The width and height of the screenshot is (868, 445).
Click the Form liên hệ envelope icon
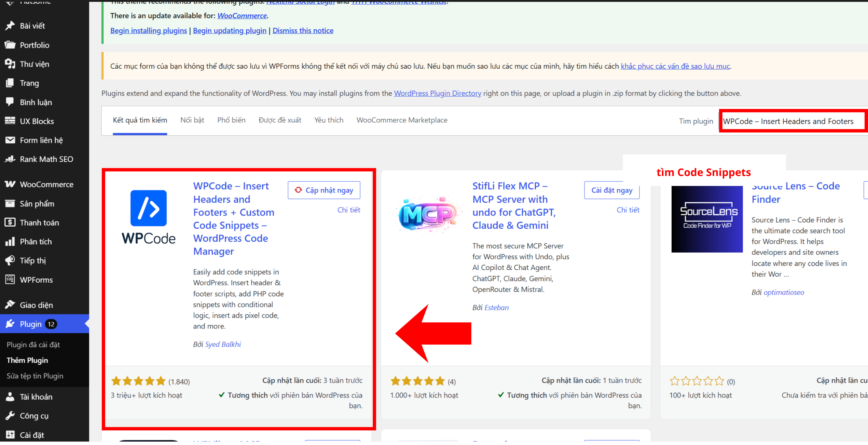click(x=10, y=140)
